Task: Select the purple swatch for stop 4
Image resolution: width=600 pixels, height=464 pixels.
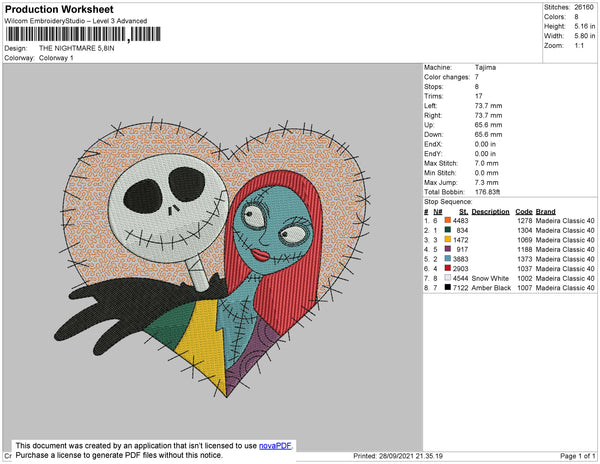Action: click(447, 249)
